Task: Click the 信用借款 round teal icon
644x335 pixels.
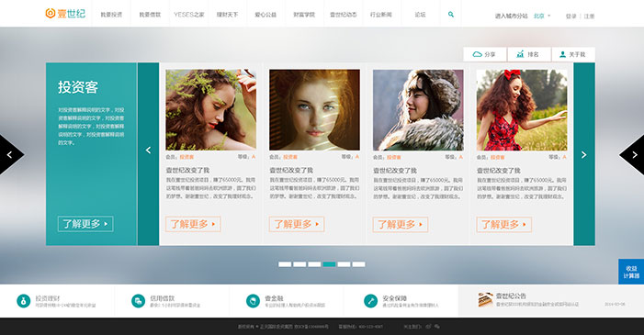Action: point(138,301)
